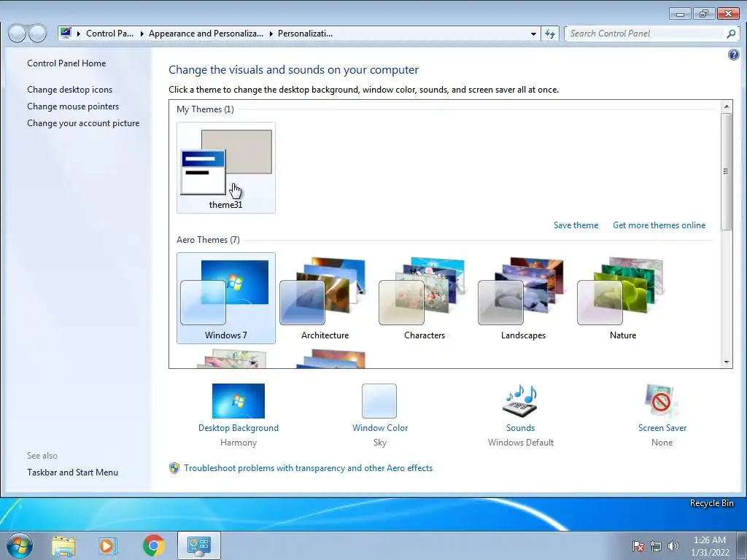The image size is (747, 560).
Task: Click the Sounds link text
Action: [x=520, y=427]
